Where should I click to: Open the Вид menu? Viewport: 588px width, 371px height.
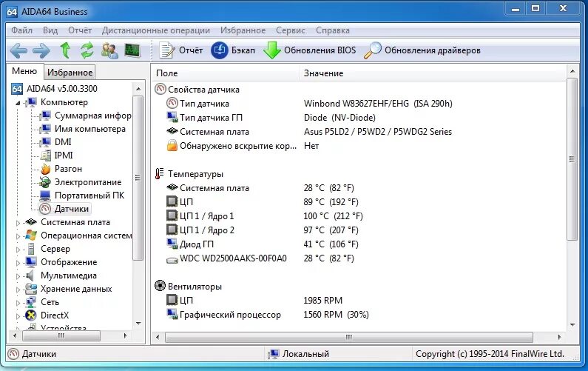coord(50,30)
